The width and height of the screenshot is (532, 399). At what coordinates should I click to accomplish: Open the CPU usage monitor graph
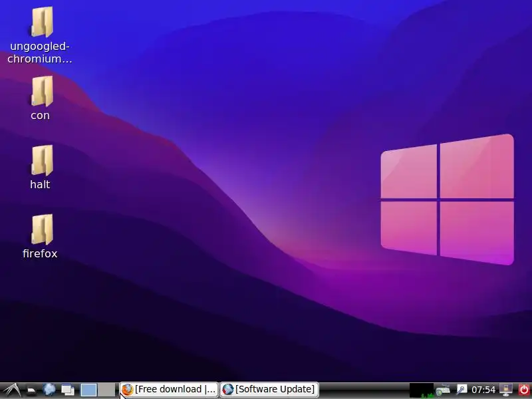coord(422,390)
